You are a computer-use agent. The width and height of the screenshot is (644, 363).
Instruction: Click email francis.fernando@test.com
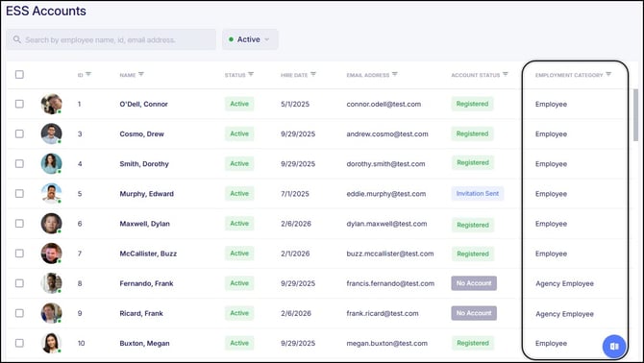coord(390,283)
